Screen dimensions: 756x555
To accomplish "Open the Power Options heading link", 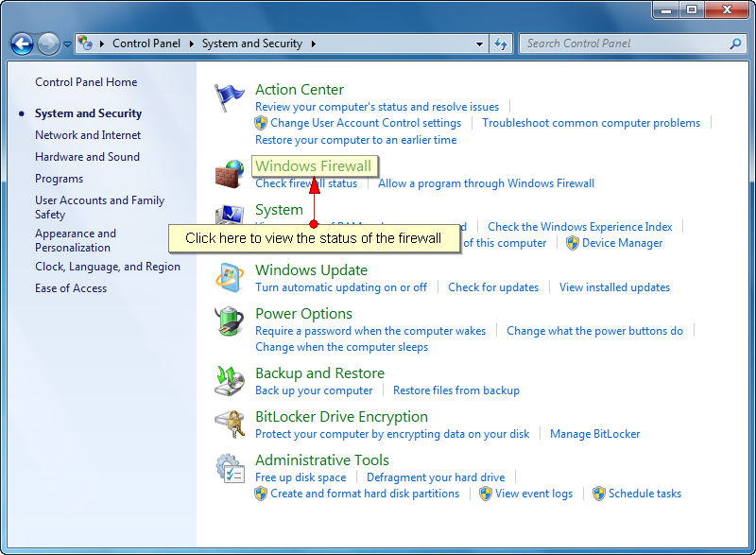I will click(303, 313).
